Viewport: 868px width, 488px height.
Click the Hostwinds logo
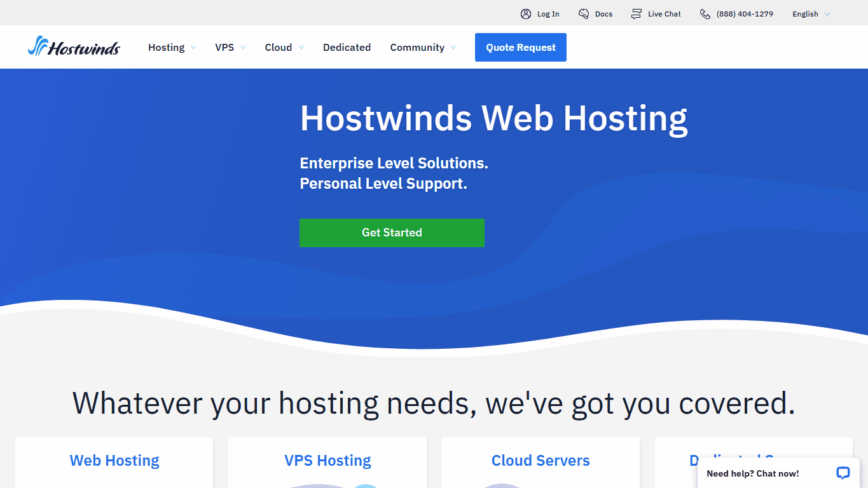(x=74, y=46)
